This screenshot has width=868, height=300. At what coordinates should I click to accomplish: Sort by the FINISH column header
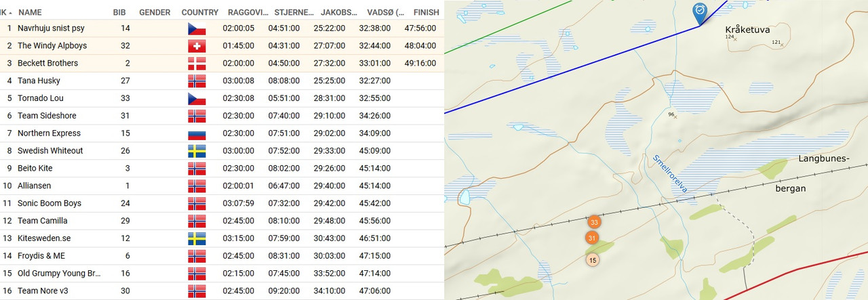[x=426, y=12]
